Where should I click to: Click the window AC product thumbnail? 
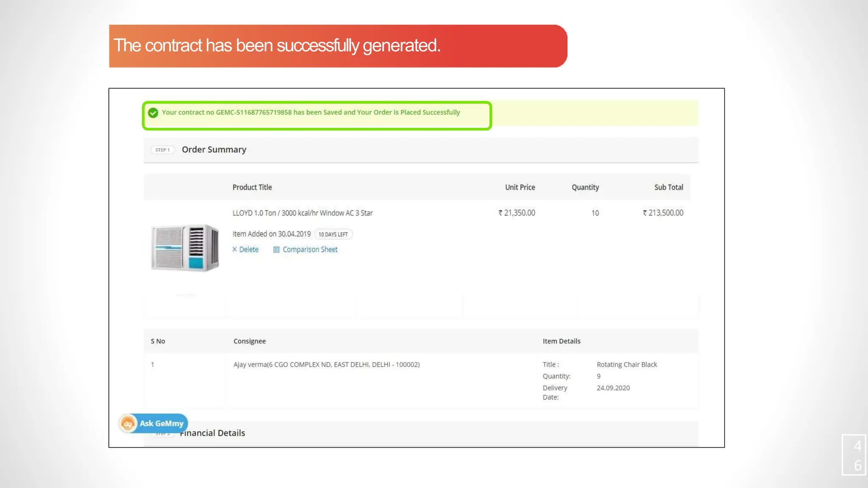(x=185, y=248)
